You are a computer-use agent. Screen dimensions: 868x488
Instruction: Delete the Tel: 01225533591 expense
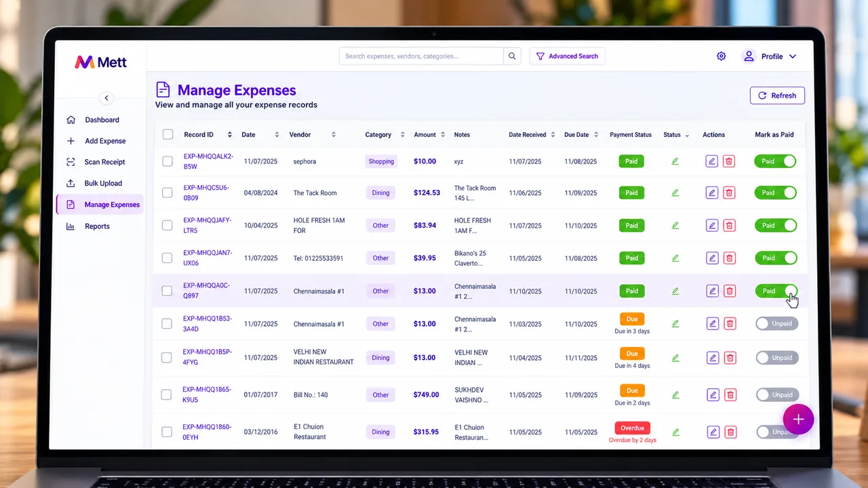point(730,258)
